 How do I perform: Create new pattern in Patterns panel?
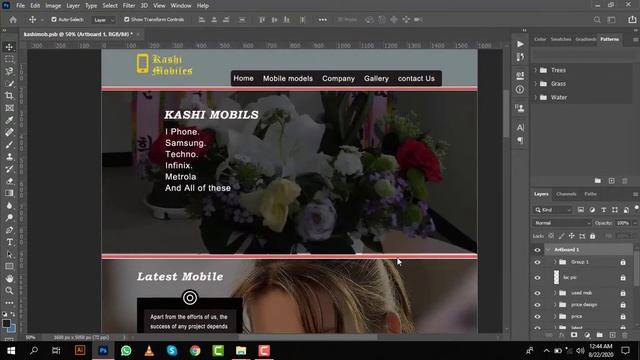click(611, 181)
